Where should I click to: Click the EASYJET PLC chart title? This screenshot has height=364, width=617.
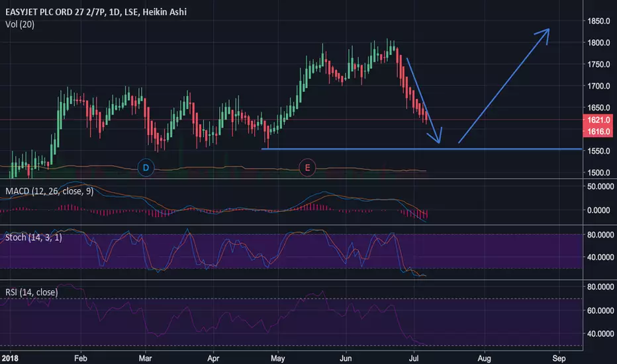(96, 12)
